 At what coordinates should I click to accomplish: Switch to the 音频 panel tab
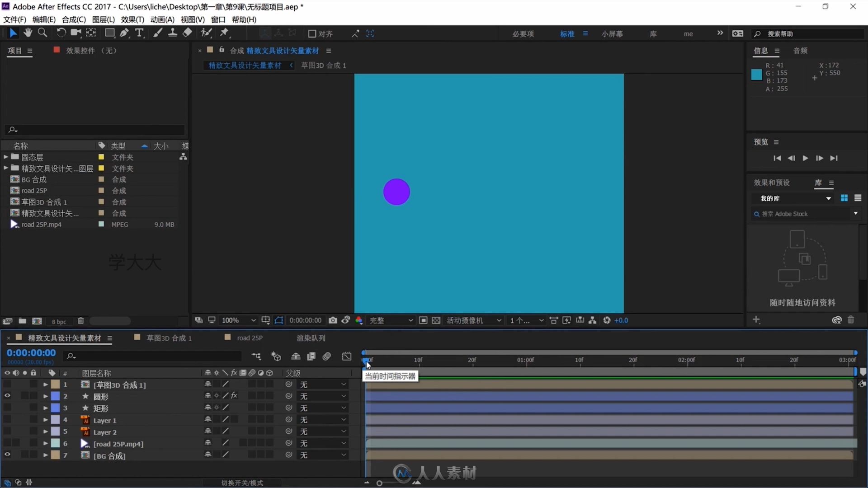[x=800, y=51]
